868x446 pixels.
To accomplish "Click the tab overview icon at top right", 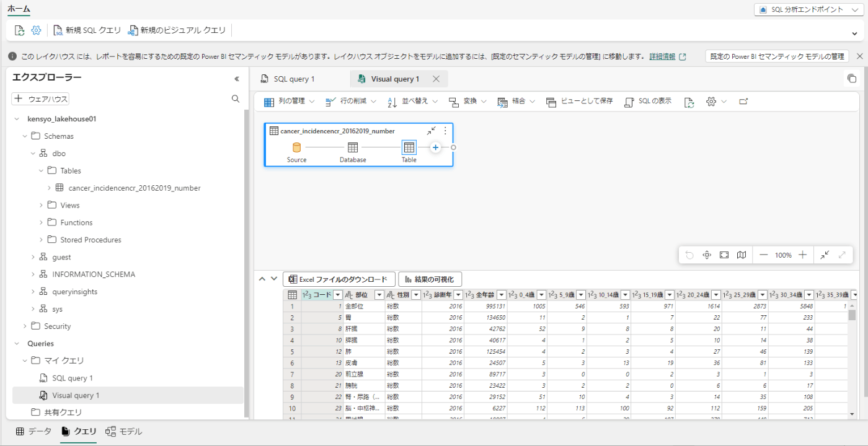I will [x=851, y=79].
